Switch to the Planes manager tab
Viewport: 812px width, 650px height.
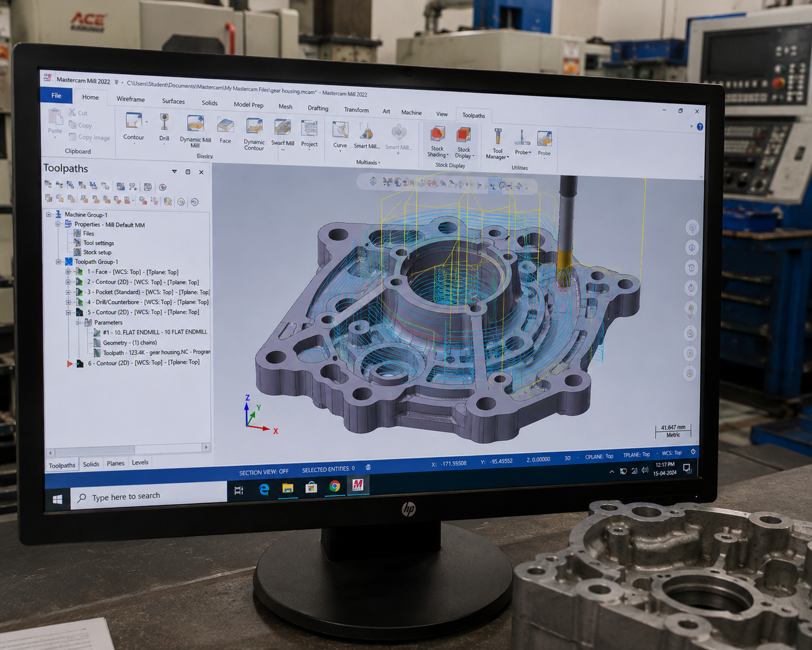(x=115, y=463)
